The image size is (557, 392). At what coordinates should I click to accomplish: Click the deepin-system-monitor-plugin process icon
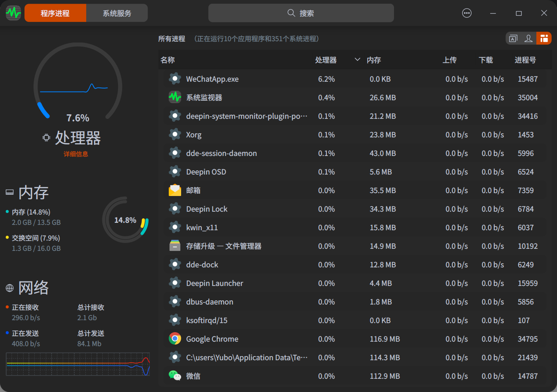coord(175,116)
